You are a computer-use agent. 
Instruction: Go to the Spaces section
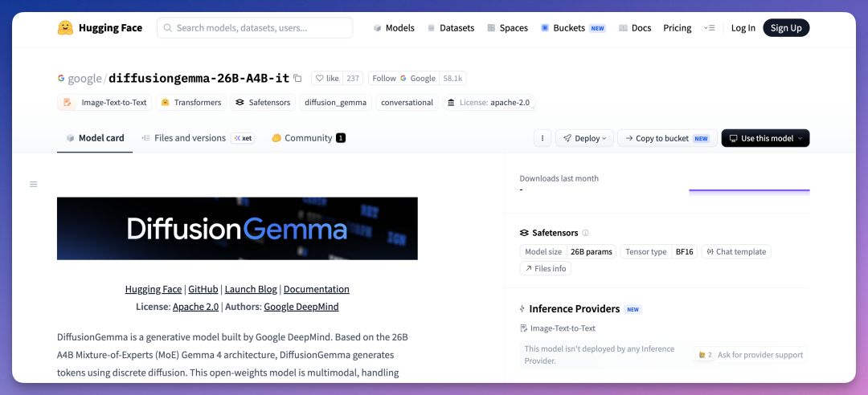(x=507, y=27)
